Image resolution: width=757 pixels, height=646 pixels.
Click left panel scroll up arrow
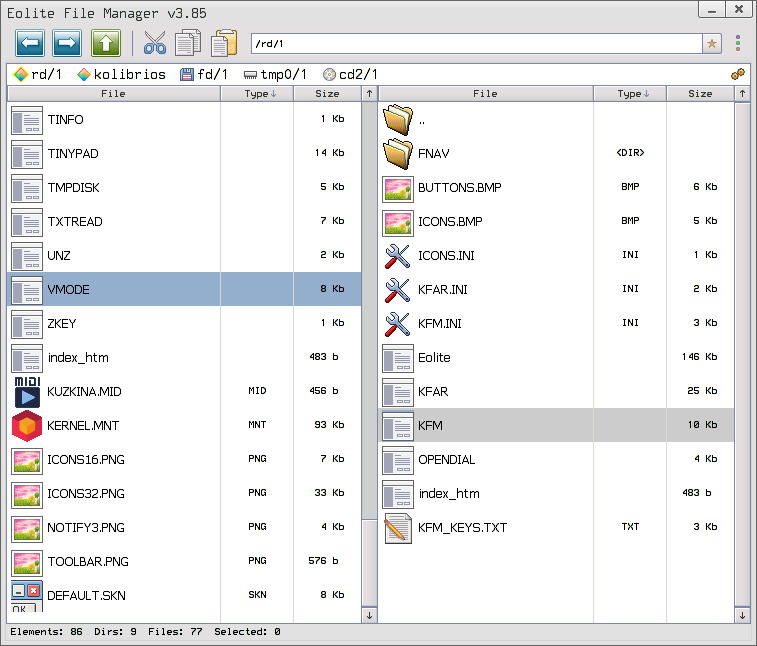tap(369, 94)
